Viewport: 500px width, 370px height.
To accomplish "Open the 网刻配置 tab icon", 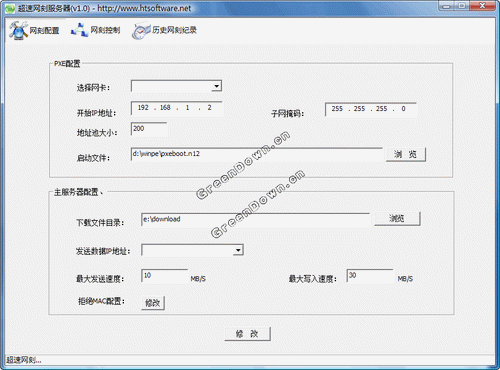I will [18, 30].
